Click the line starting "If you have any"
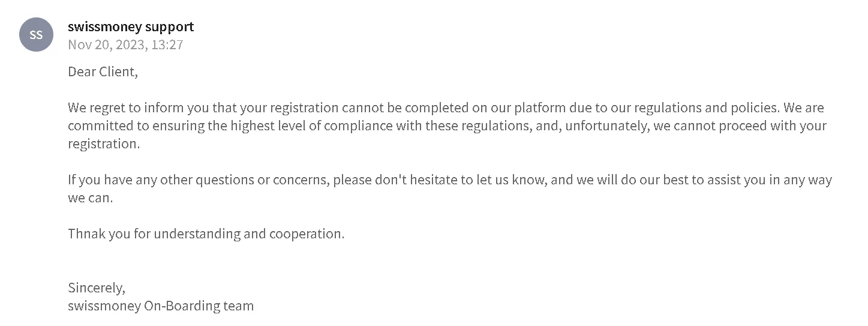Image resolution: width=868 pixels, height=326 pixels. (x=450, y=180)
